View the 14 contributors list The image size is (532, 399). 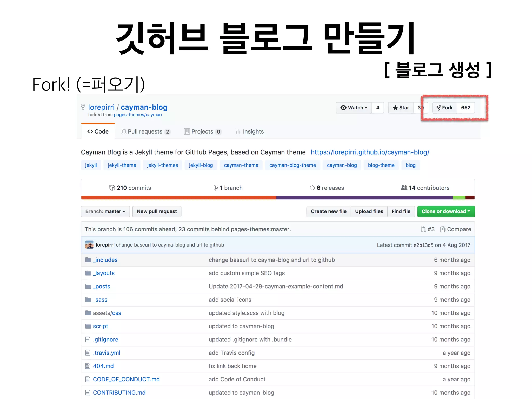[425, 188]
